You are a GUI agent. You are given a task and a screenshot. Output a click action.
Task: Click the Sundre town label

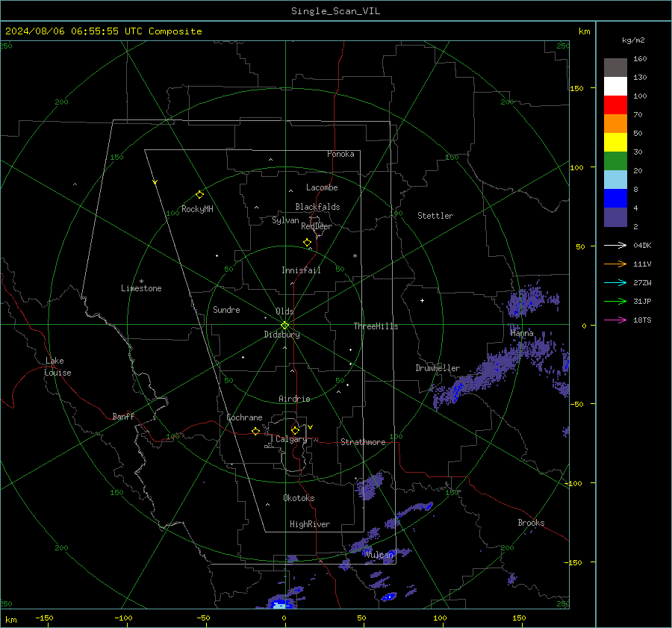[x=226, y=310]
